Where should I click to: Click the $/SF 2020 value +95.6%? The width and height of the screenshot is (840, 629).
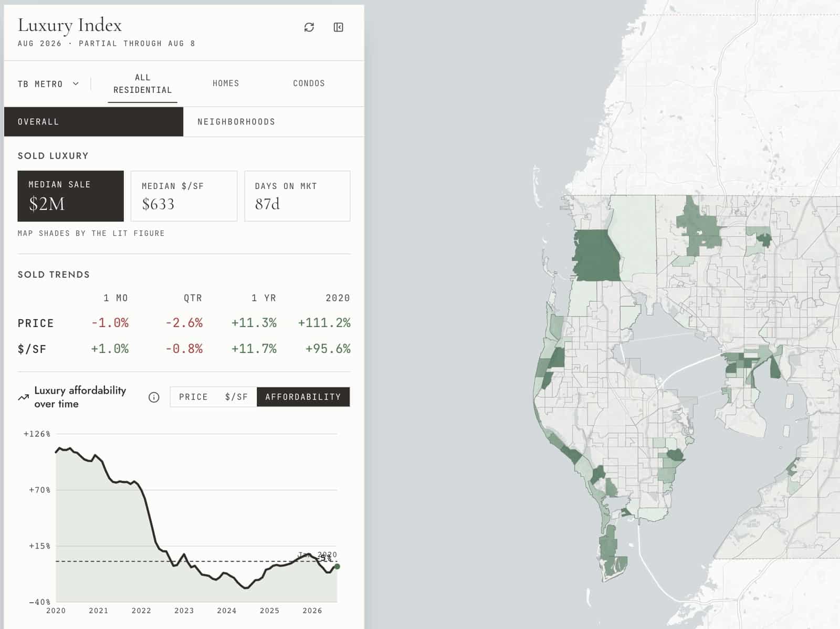(x=328, y=349)
